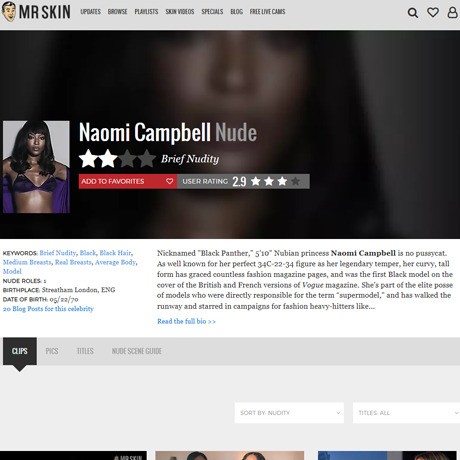Click the celebrity profile photo thumbnail

(x=36, y=167)
